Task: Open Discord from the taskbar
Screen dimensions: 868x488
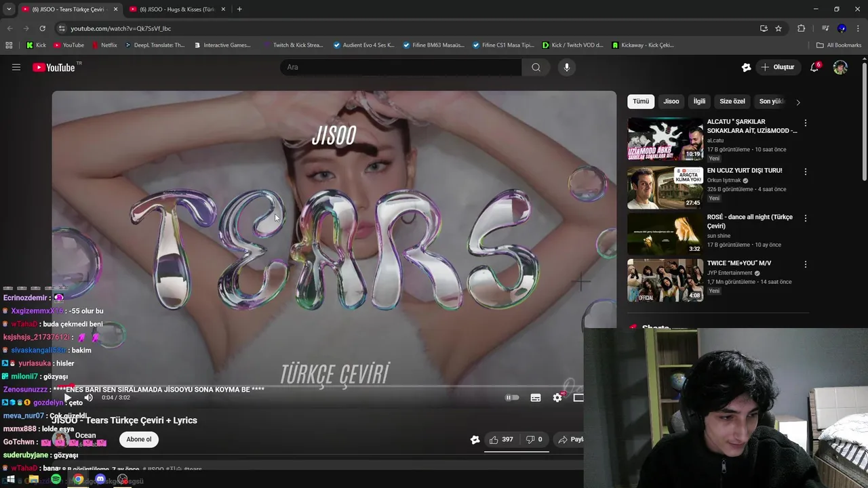Action: [x=100, y=479]
